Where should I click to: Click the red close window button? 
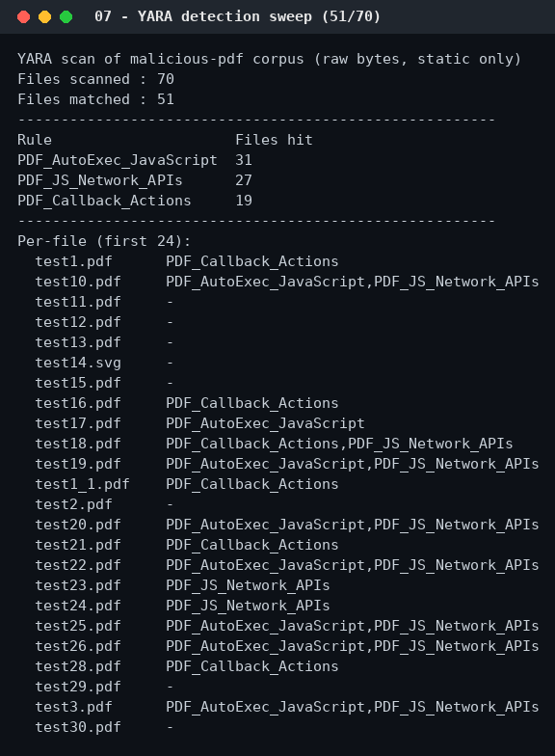23,17
